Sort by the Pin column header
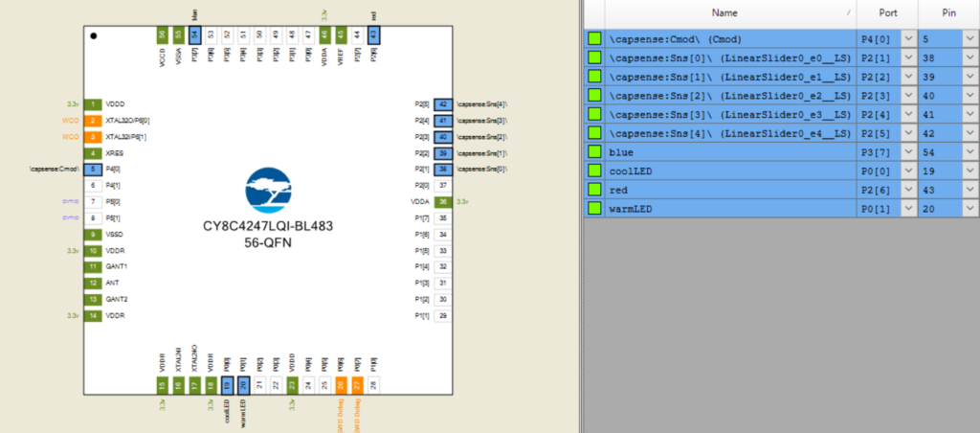Screen dimensions: 980x433 pyautogui.click(x=948, y=13)
